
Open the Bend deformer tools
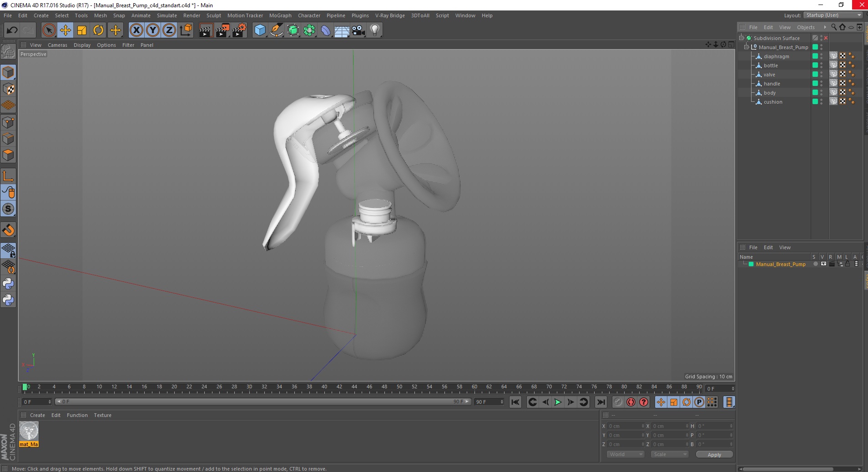pos(326,30)
